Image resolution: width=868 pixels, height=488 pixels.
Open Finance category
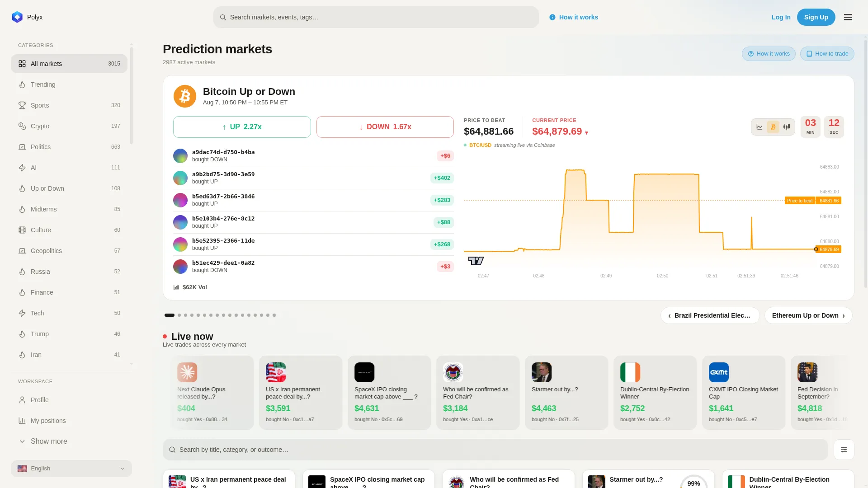click(x=69, y=292)
